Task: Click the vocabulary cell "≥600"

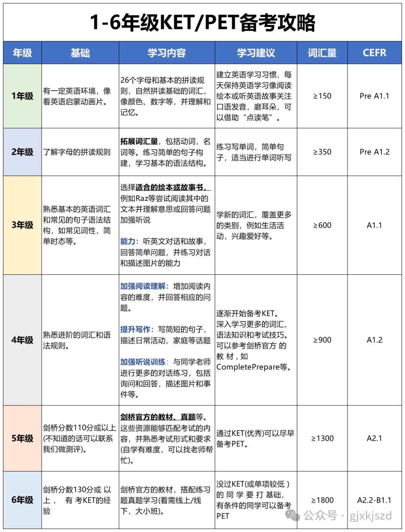Action: [x=322, y=225]
